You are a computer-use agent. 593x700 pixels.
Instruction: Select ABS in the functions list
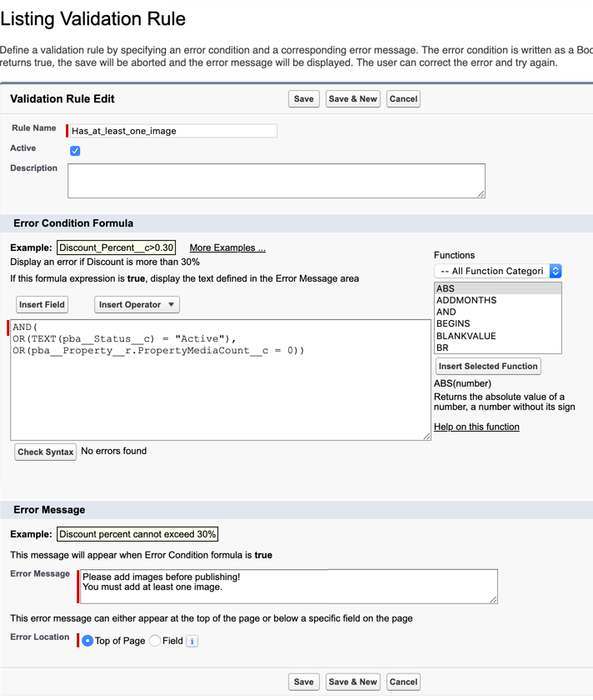(497, 288)
